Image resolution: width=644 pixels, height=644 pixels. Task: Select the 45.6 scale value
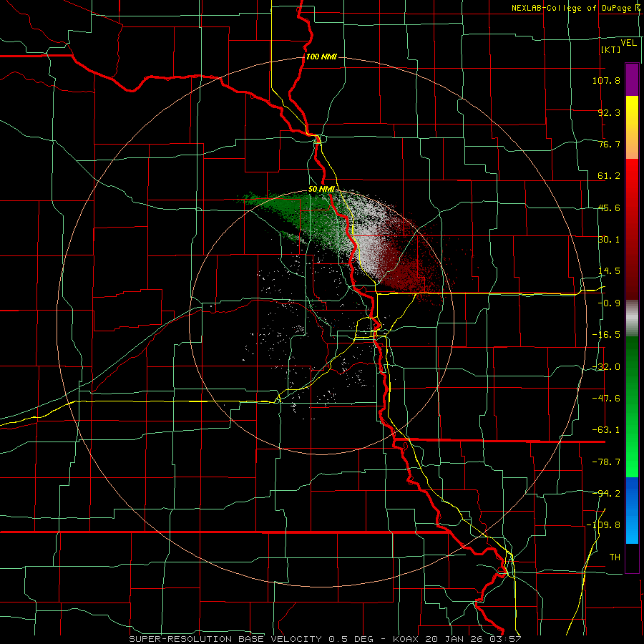pyautogui.click(x=609, y=208)
